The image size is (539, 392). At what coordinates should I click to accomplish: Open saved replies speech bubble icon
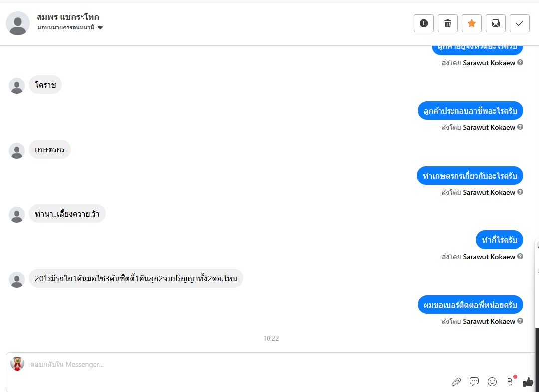coord(474,382)
